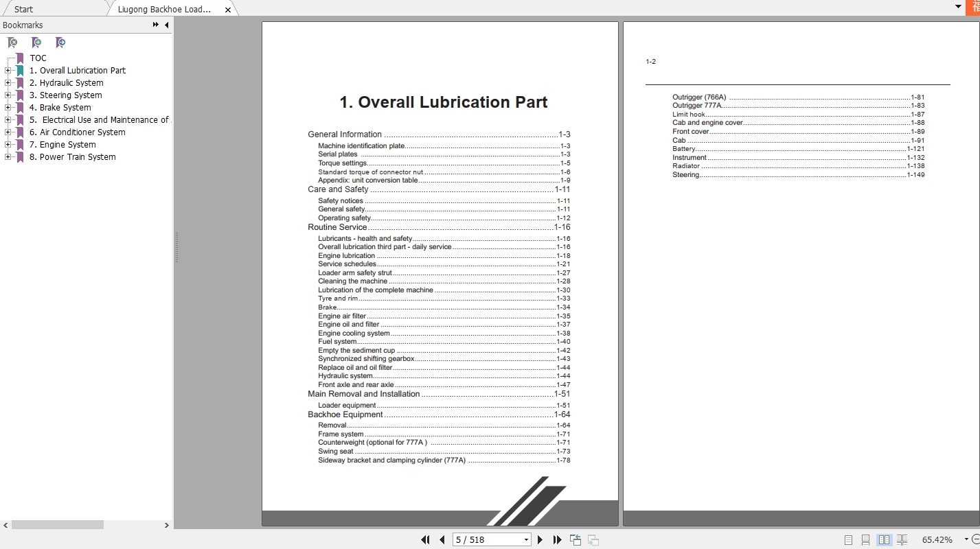Screen dimensions: 980x549
Task: Toggle two-page facing view mode
Action: [x=884, y=540]
